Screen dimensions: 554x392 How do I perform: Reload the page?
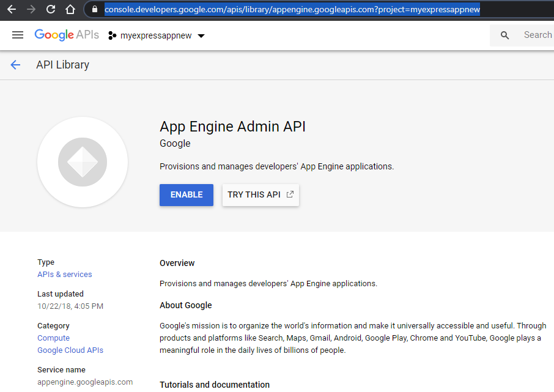pyautogui.click(x=51, y=9)
